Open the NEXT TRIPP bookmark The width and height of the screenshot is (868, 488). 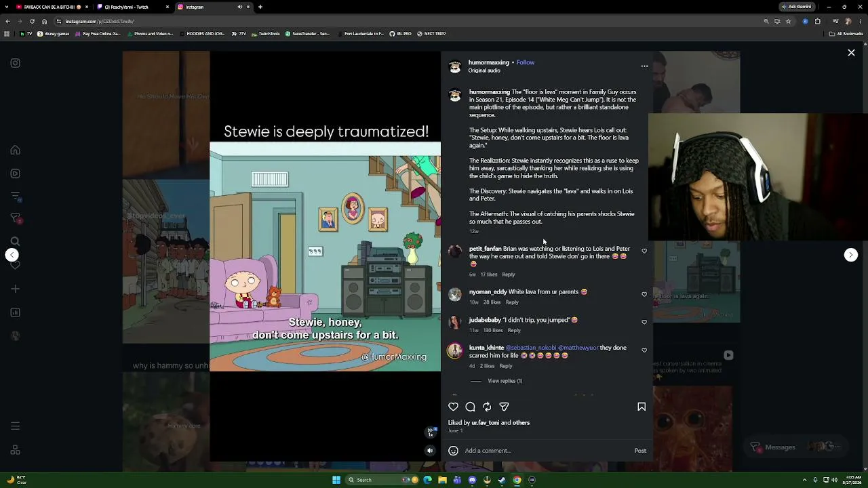431,34
